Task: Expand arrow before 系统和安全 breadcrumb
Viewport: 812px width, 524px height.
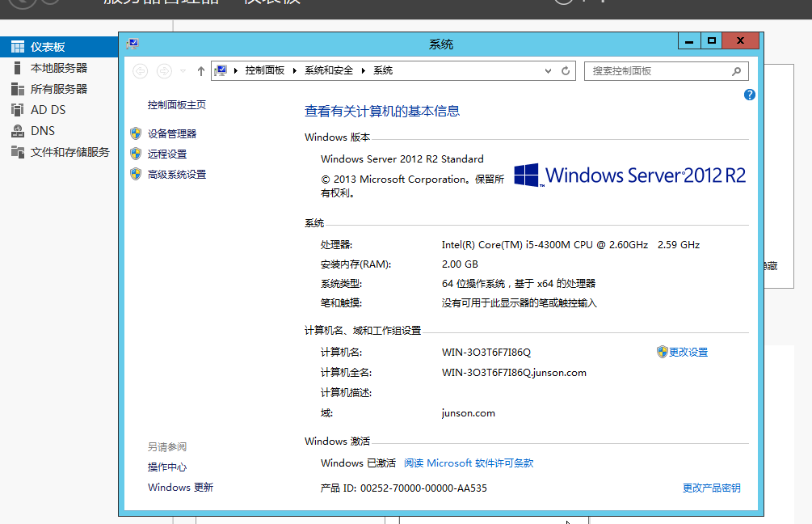Action: pos(295,70)
